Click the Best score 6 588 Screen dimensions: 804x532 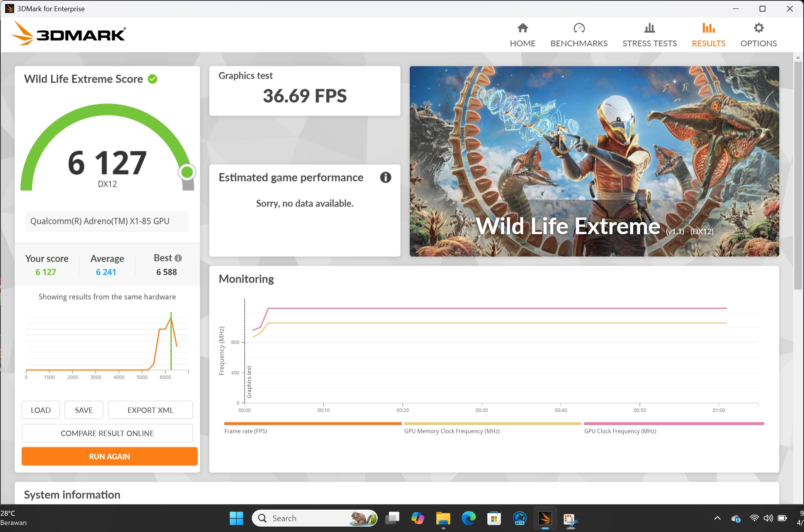pos(166,272)
